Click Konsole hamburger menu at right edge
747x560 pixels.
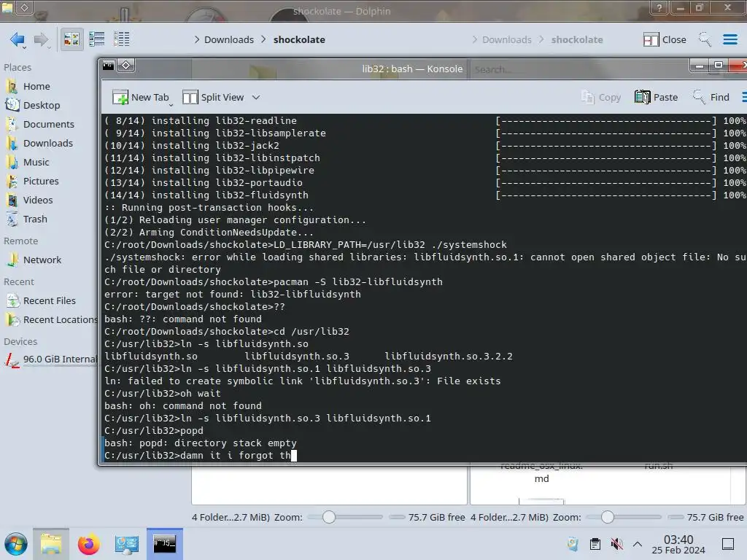[743, 97]
